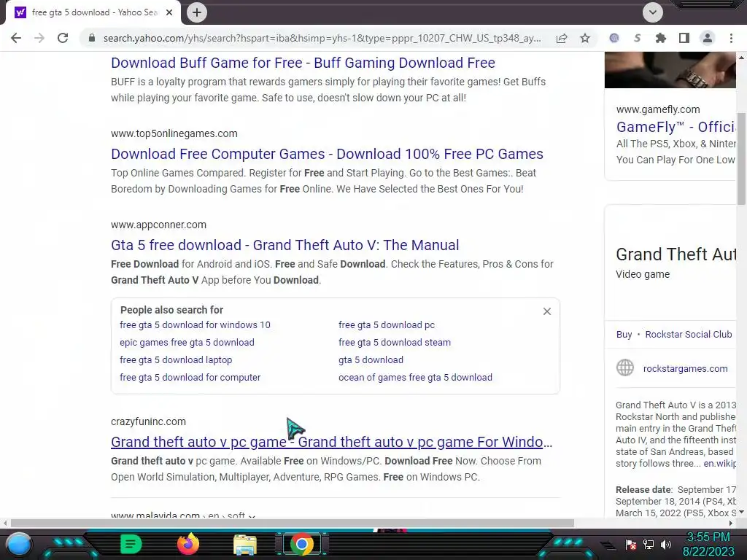This screenshot has height=560, width=747.
Task: Expand the malavida.com breadcrumb chevron
Action: 252,516
